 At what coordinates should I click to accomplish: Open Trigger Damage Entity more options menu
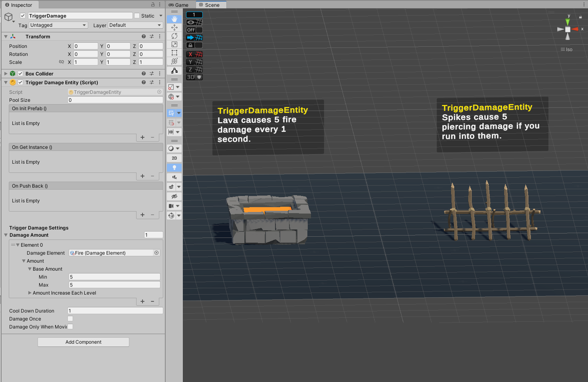coord(160,82)
